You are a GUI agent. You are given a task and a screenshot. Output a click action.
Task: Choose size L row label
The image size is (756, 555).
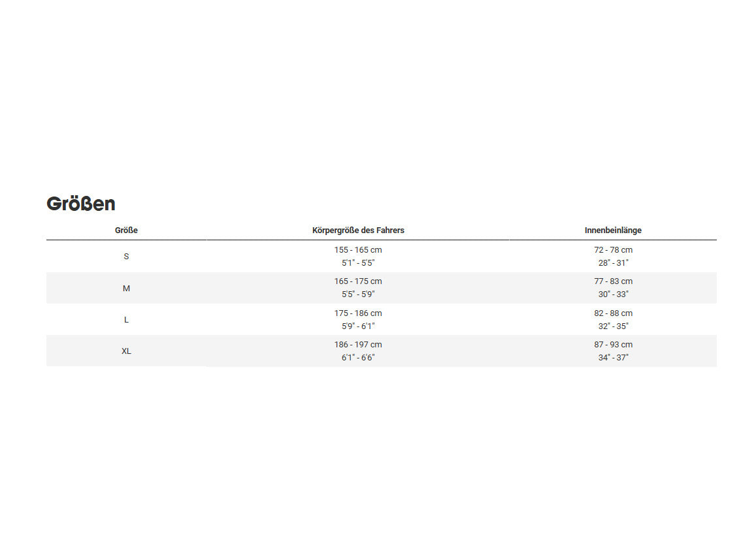click(x=126, y=320)
